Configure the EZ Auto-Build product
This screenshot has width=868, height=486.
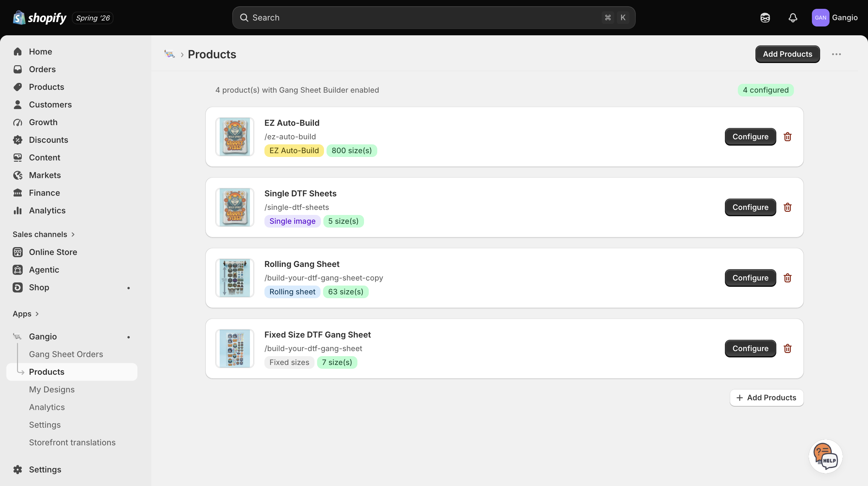(750, 136)
